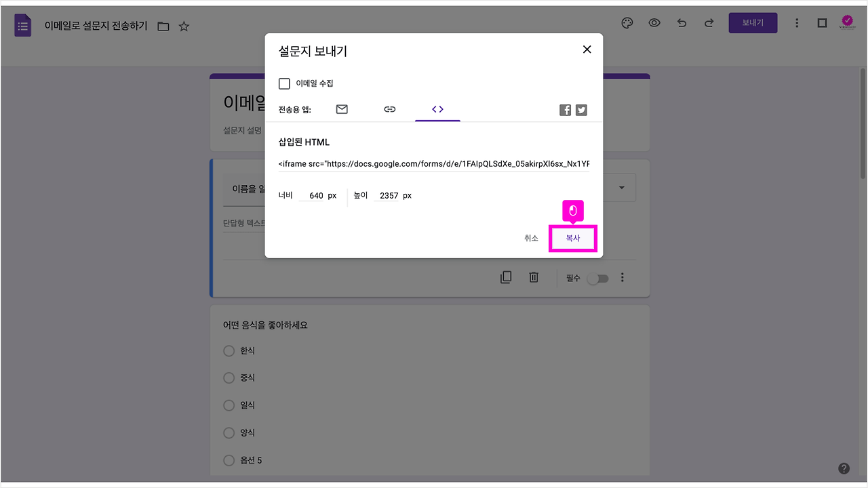Duplicate the current question
868x488 pixels.
click(x=506, y=277)
